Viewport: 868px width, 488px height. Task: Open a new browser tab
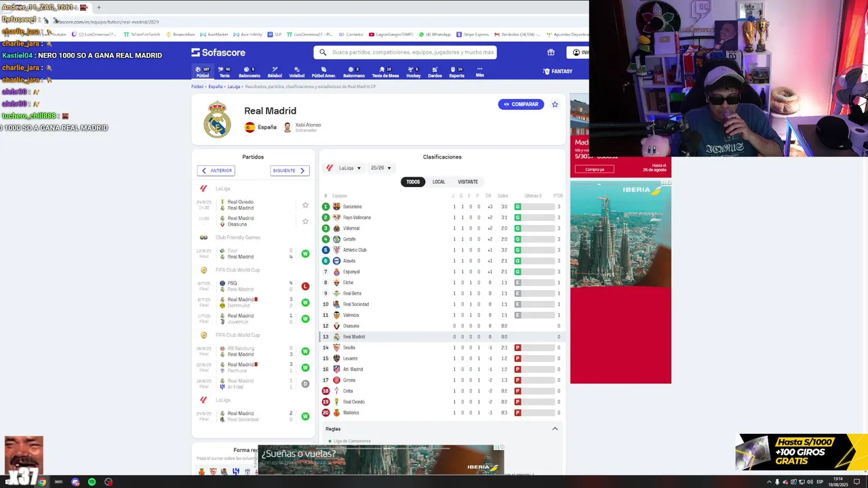point(98,7)
